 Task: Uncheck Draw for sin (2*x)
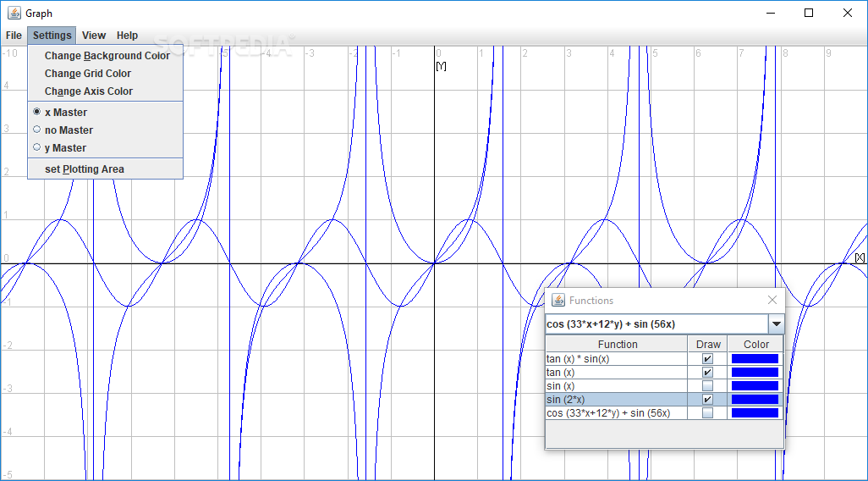pos(707,400)
